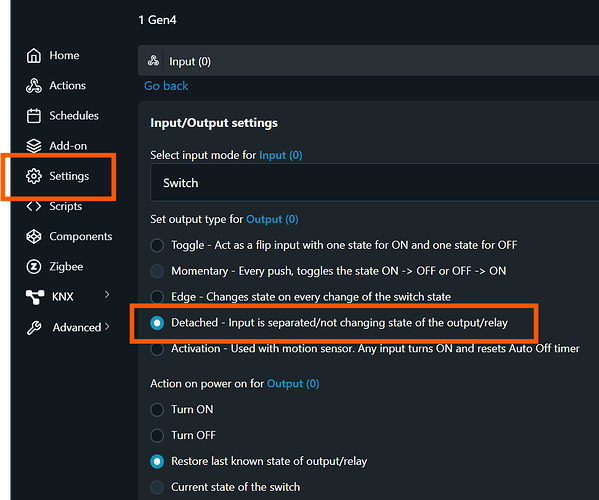Open Add-on using the layers icon
This screenshot has width=599, height=500.
[34, 146]
